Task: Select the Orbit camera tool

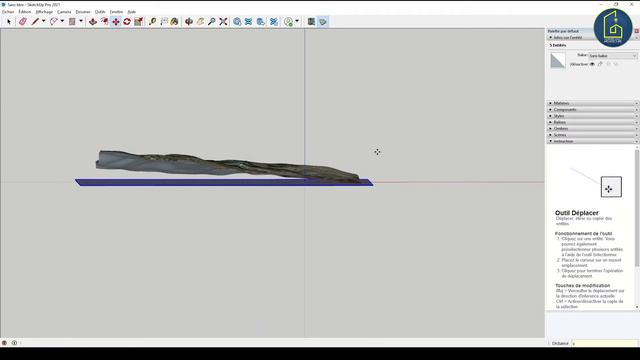Action: 189,22
